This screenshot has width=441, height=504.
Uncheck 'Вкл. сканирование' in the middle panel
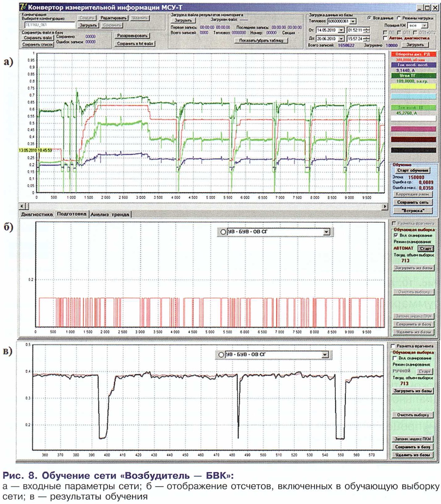coord(396,235)
